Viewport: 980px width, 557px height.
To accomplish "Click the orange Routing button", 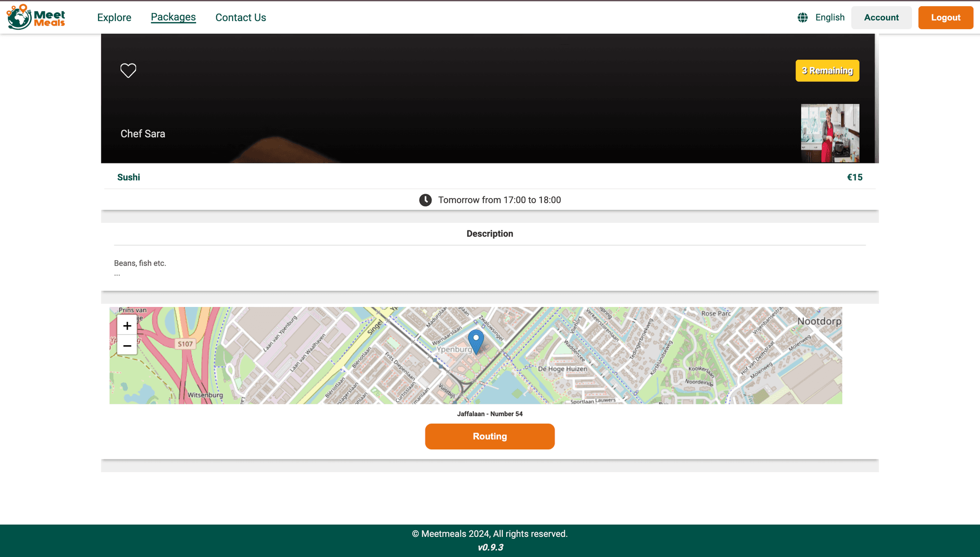I will click(490, 436).
